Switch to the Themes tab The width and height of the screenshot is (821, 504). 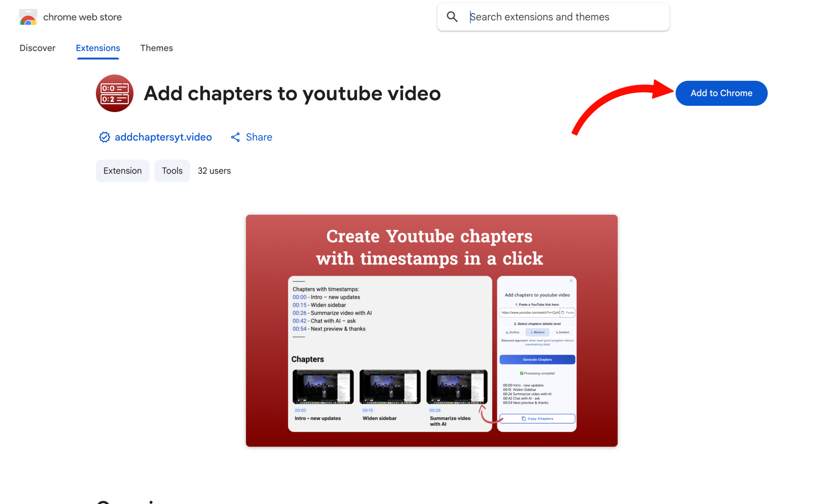pyautogui.click(x=157, y=48)
